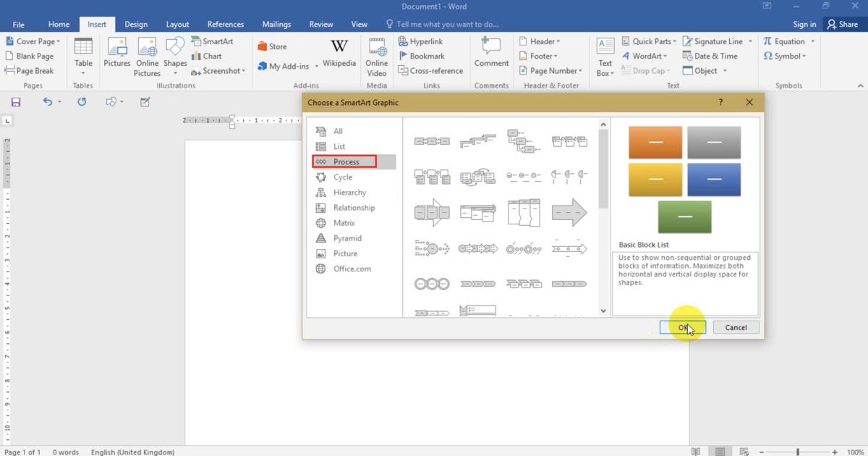Confirm with the OK button
The height and width of the screenshot is (456, 868).
click(682, 328)
